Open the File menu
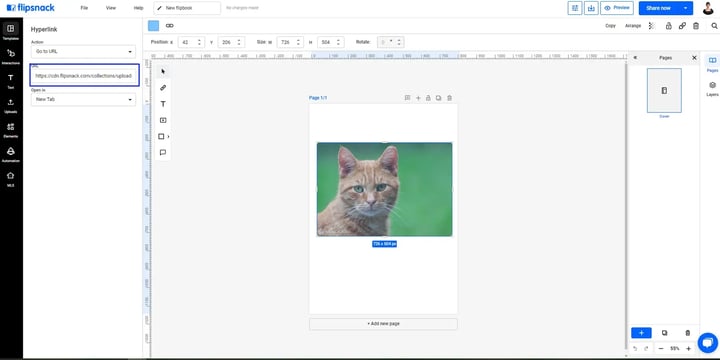Image resolution: width=720 pixels, height=360 pixels. [x=84, y=8]
